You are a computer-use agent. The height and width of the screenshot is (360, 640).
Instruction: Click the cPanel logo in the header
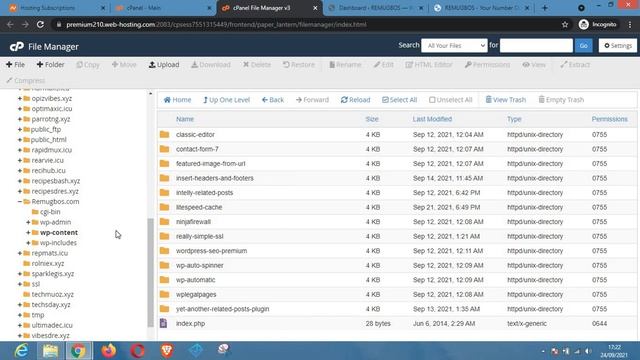[17, 47]
